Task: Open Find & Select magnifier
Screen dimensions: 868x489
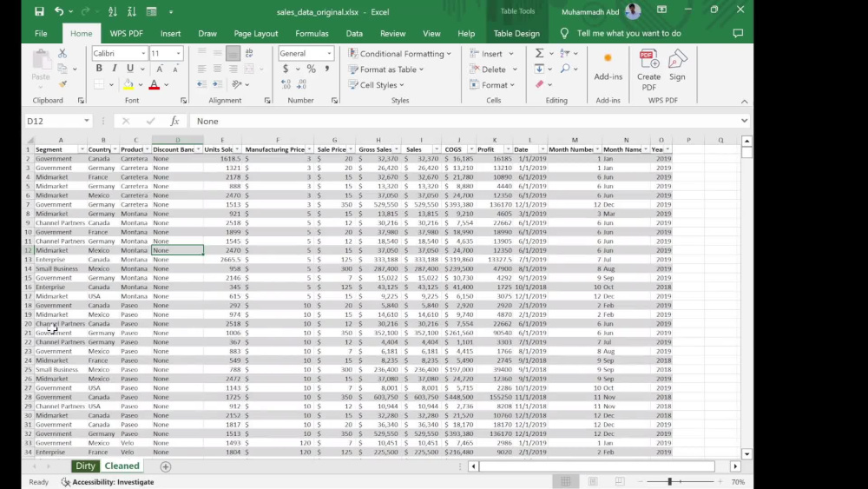Action: (x=565, y=69)
